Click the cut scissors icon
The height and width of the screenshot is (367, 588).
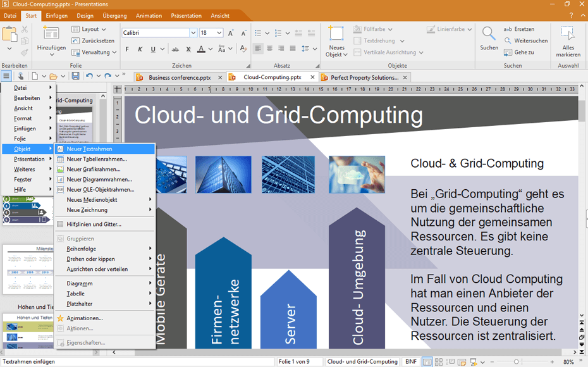25,29
